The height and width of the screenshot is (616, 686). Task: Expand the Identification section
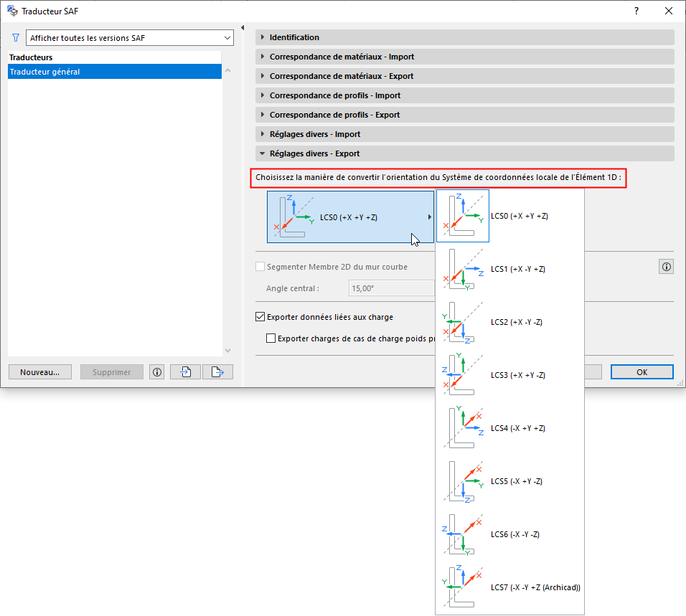tap(464, 37)
